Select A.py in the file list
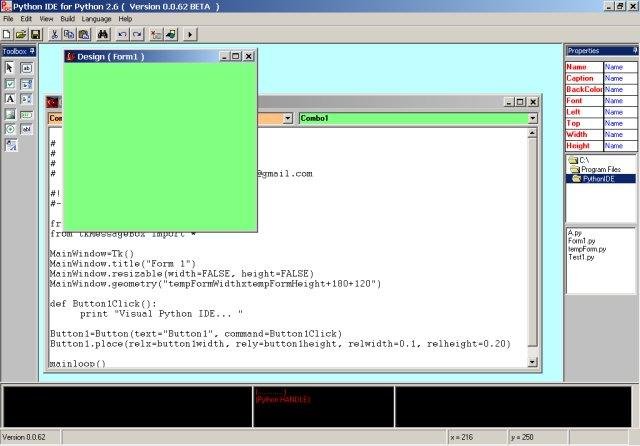Image resolution: width=640 pixels, height=446 pixels. [x=575, y=233]
